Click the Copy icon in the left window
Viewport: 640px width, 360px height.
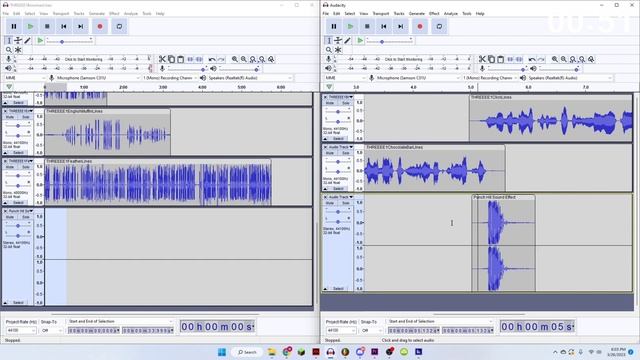coord(171,59)
